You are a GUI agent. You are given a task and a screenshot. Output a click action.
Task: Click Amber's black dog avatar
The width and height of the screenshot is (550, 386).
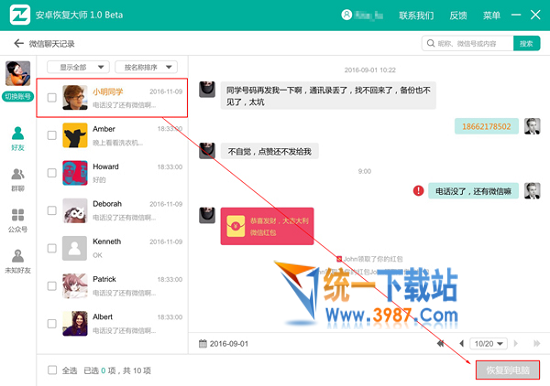(75, 135)
